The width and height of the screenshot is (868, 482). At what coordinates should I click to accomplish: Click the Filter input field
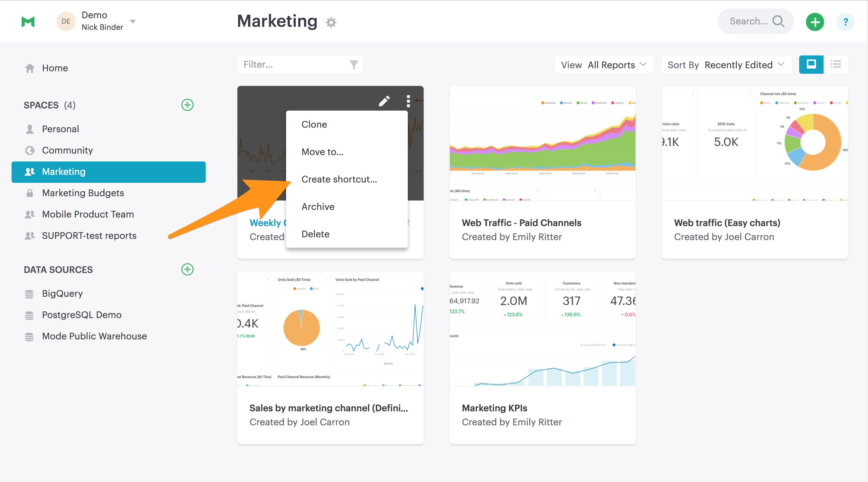point(299,64)
